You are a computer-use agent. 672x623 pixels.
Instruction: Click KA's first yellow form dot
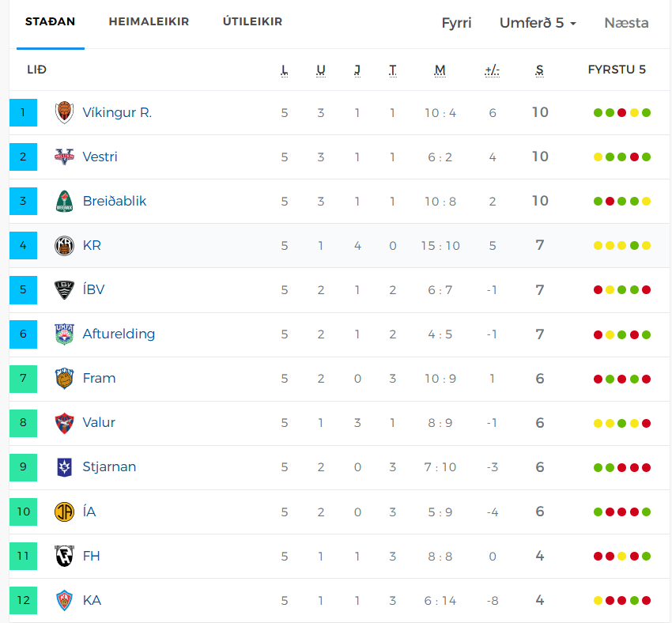[x=598, y=601]
